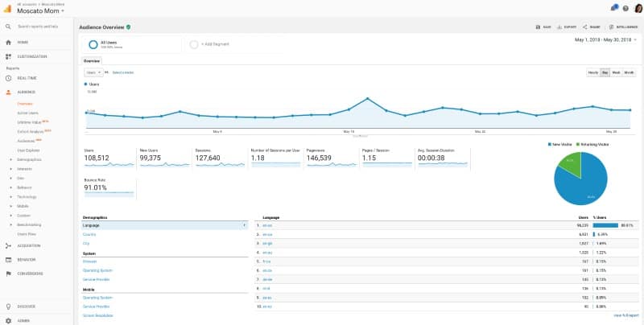Image resolution: width=644 pixels, height=325 pixels.
Task: Open the Moscato Mom account selector
Action: tap(41, 10)
